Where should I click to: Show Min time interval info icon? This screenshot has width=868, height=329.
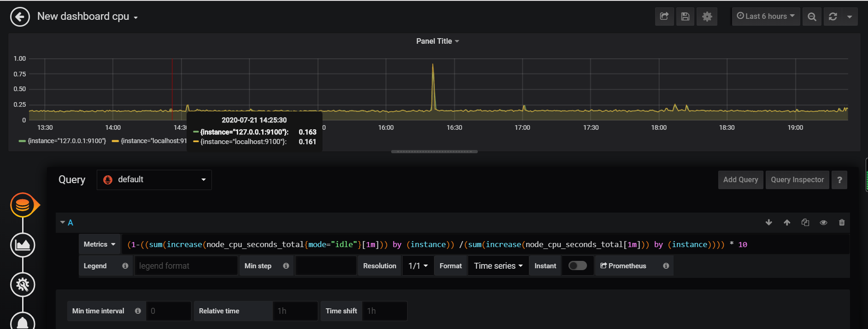click(x=138, y=311)
